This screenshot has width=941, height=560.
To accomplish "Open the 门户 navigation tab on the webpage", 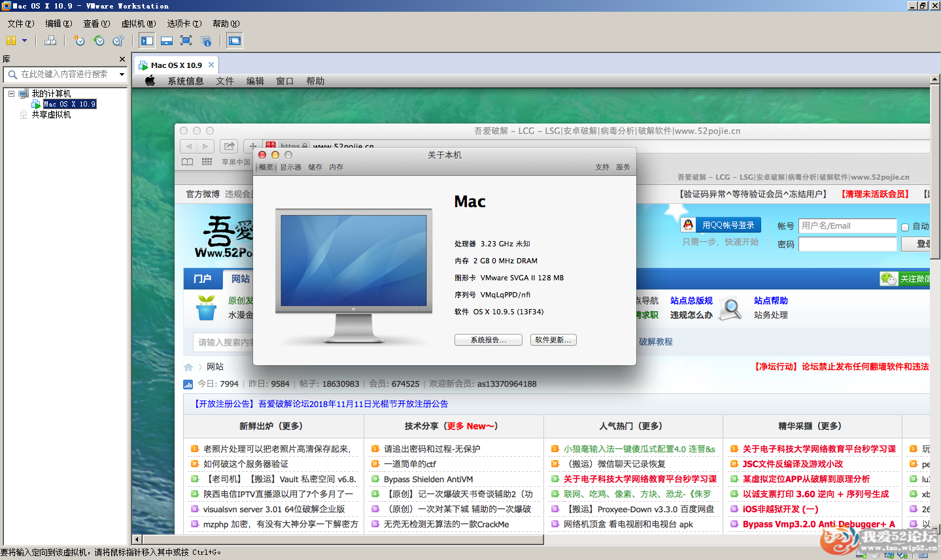I will tap(203, 279).
